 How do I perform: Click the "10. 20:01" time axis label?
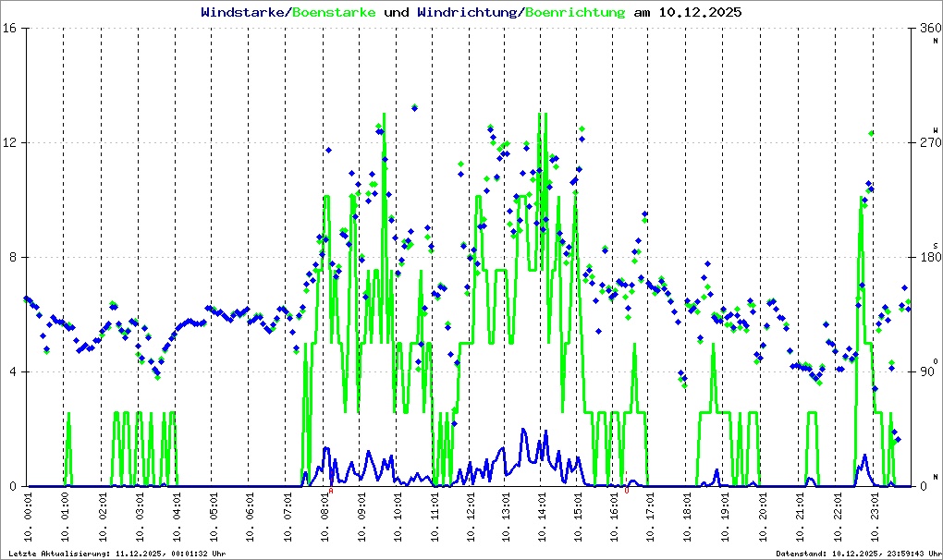(x=762, y=516)
